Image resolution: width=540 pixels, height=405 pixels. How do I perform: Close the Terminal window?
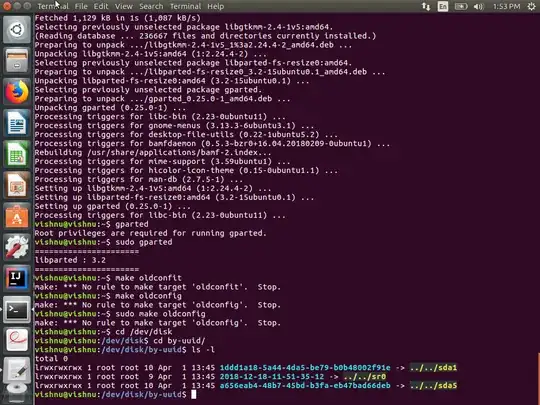point(7,6)
